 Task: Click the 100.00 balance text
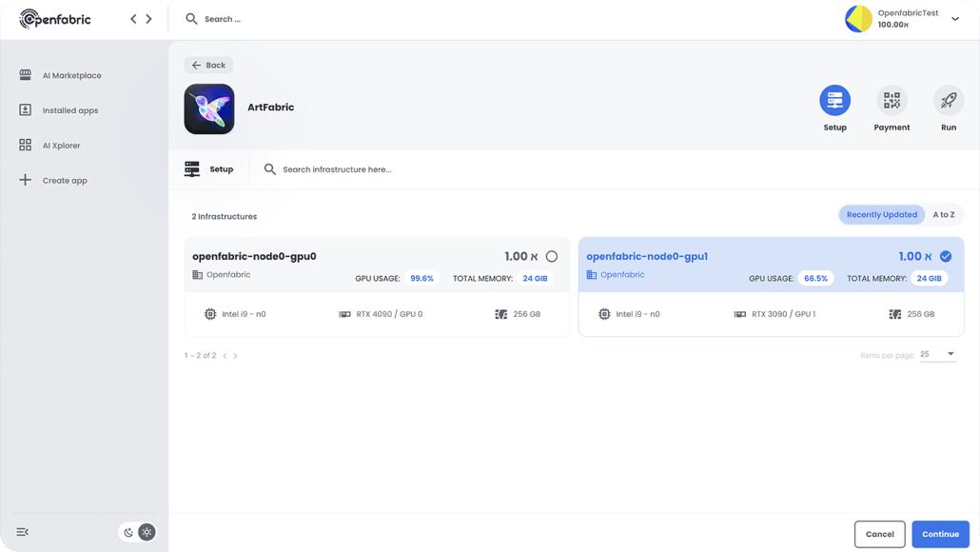(x=893, y=25)
